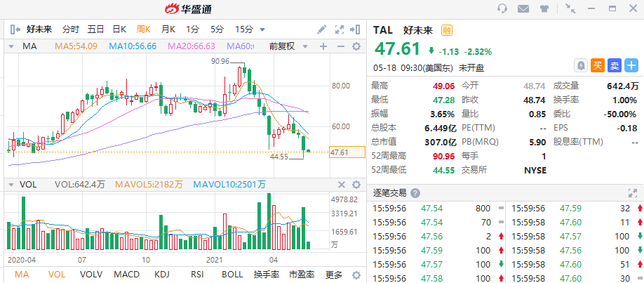Collapse right panel arrow icon

pyautogui.click(x=355, y=29)
